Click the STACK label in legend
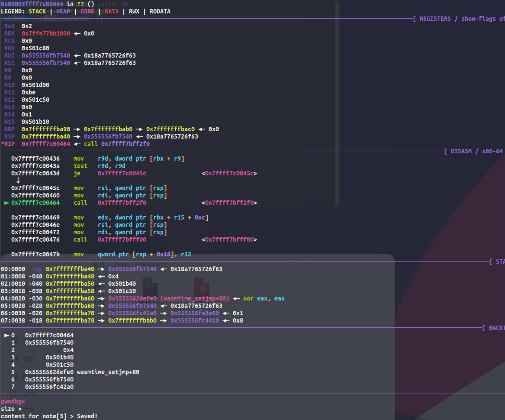The width and height of the screenshot is (505, 420). pyautogui.click(x=37, y=12)
